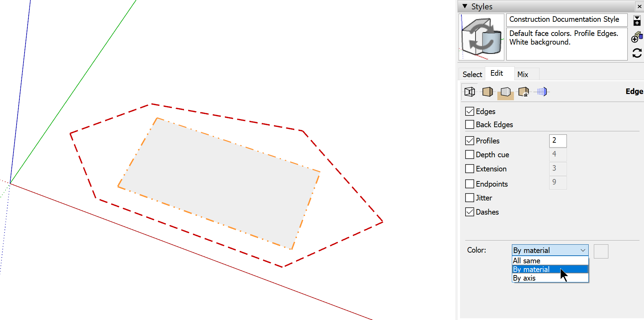Viewport: 644px width, 320px height.
Task: Click Create new style icon
Action: point(637,37)
